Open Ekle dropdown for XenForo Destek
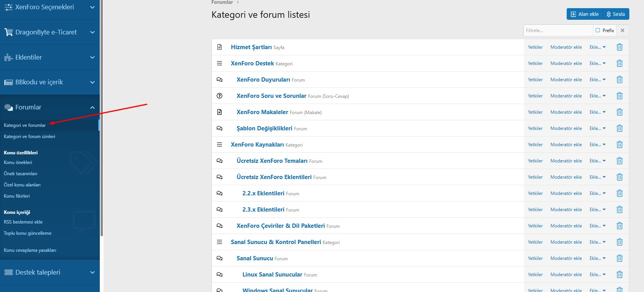Image resolution: width=644 pixels, height=292 pixels. point(598,63)
